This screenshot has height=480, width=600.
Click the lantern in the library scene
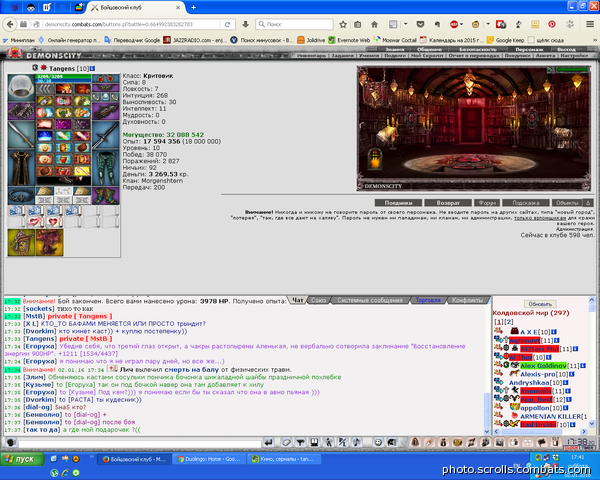[x=375, y=159]
